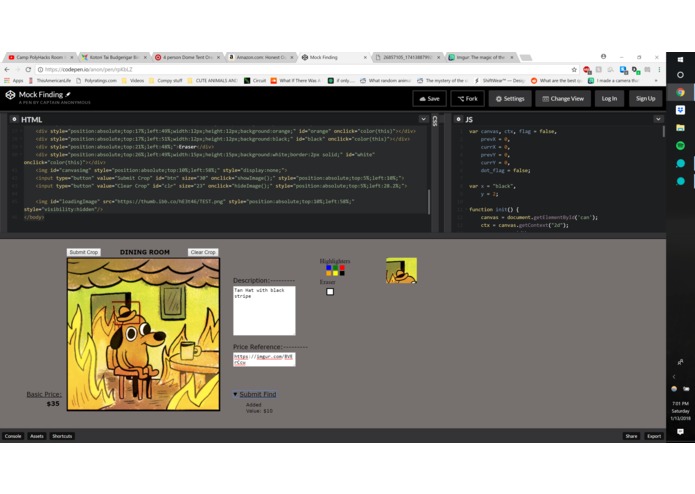Open Assets button
The width and height of the screenshot is (695, 494).
click(37, 436)
